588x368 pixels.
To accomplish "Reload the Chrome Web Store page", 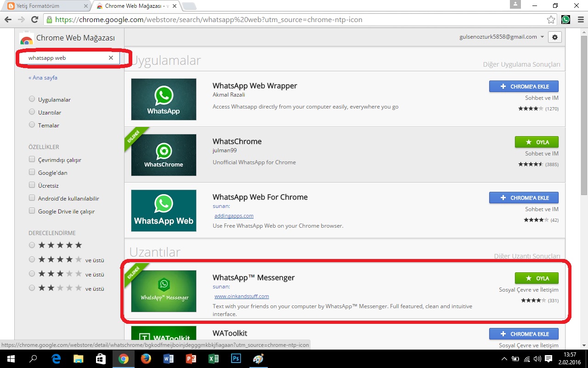I will pos(34,20).
